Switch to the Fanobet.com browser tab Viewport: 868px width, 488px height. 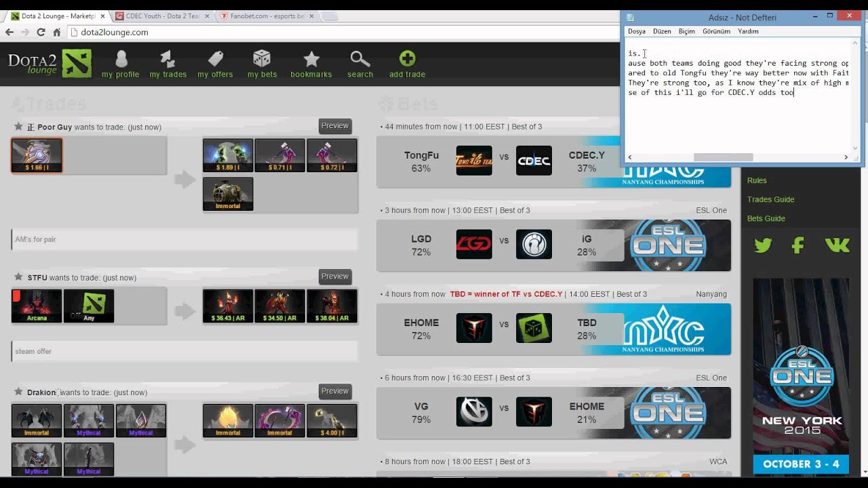[x=267, y=16]
